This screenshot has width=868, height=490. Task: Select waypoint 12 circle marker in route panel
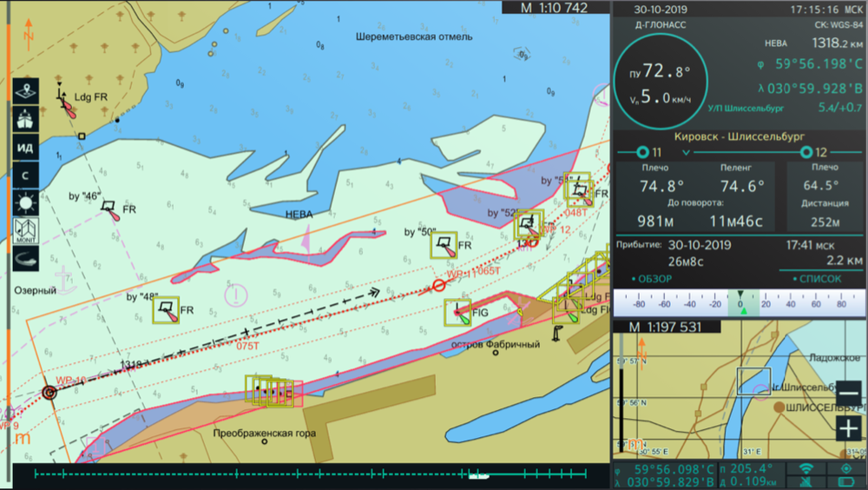click(x=806, y=153)
